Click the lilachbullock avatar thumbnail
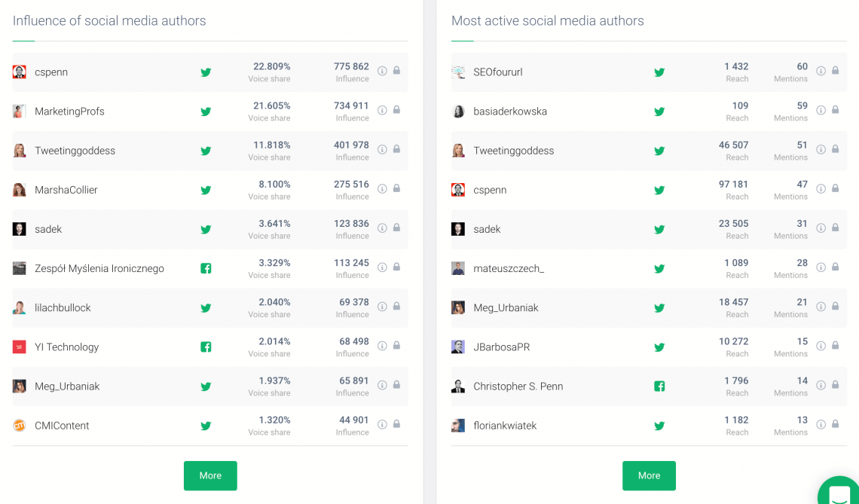The height and width of the screenshot is (504, 859). (x=19, y=307)
